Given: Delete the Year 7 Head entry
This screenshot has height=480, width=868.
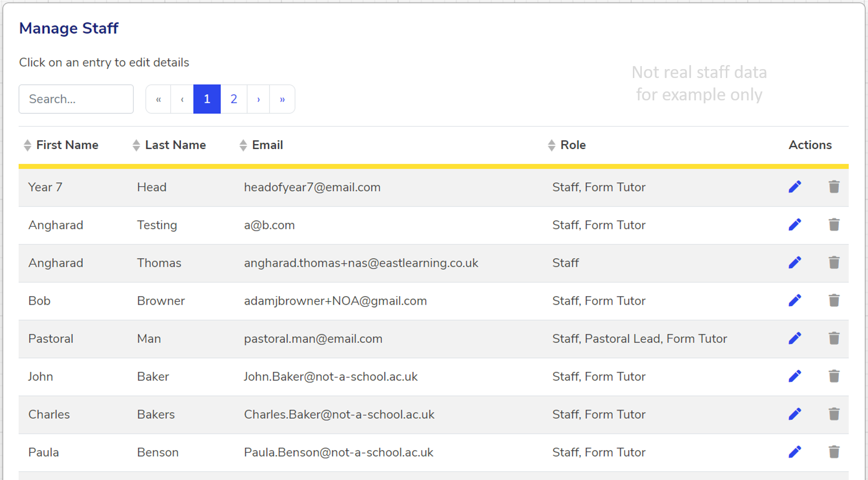Looking at the screenshot, I should click(x=834, y=187).
